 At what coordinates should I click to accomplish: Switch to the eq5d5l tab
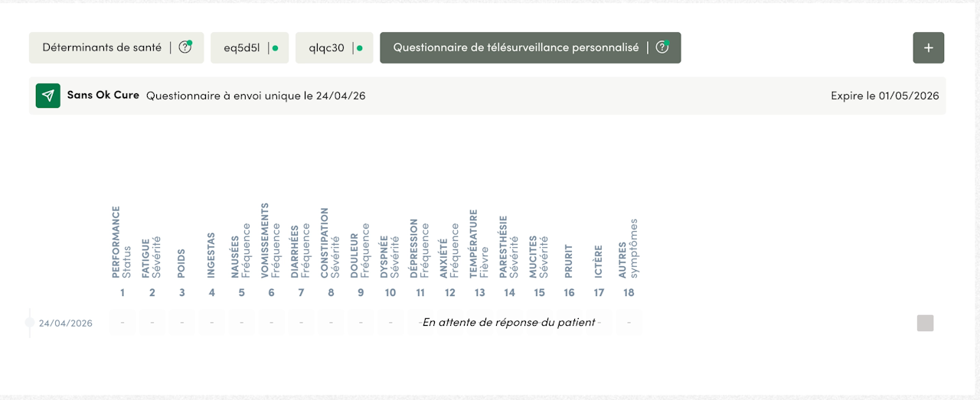coord(250,47)
